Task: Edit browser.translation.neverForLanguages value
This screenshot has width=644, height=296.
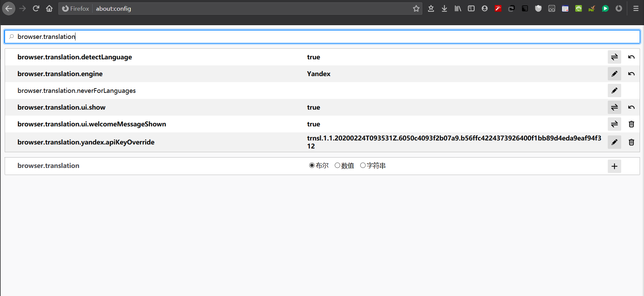Action: (614, 91)
